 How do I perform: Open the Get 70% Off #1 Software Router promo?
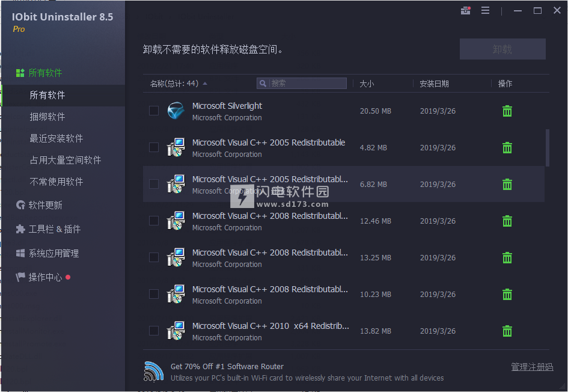tap(227, 366)
